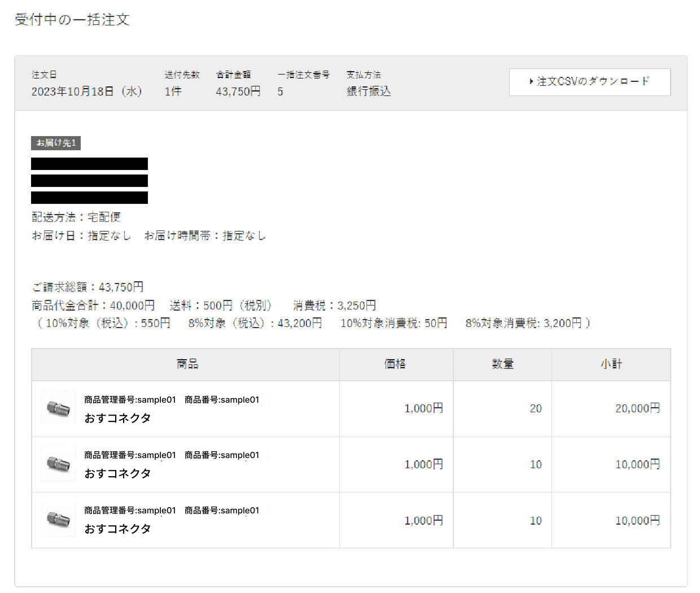Click the おすコネクタ product name in the second row

pos(117,474)
